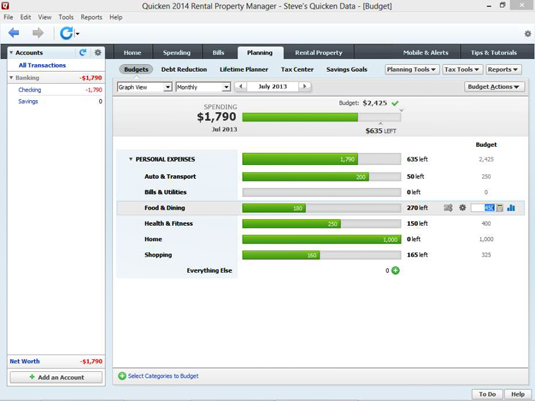Open the Tax Tools dropdown
The height and width of the screenshot is (401, 535).
point(462,69)
